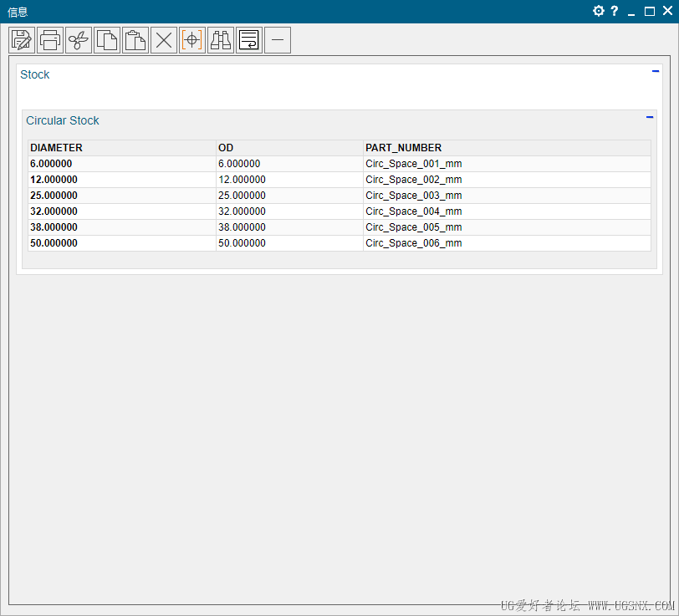Collapse the Stock section

(x=656, y=72)
